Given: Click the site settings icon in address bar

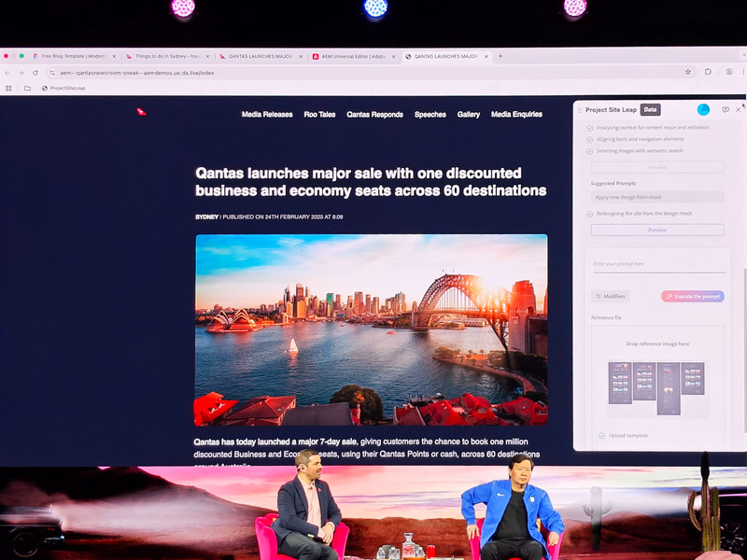Looking at the screenshot, I should tap(52, 73).
